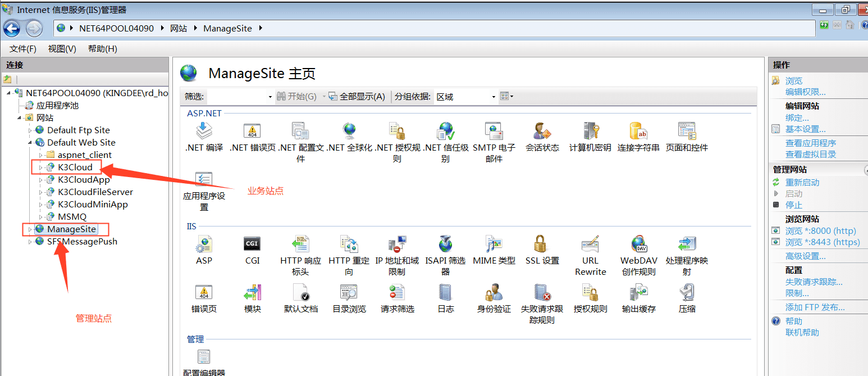
Task: Open the .NET 全球化 globe icon
Action: click(349, 131)
